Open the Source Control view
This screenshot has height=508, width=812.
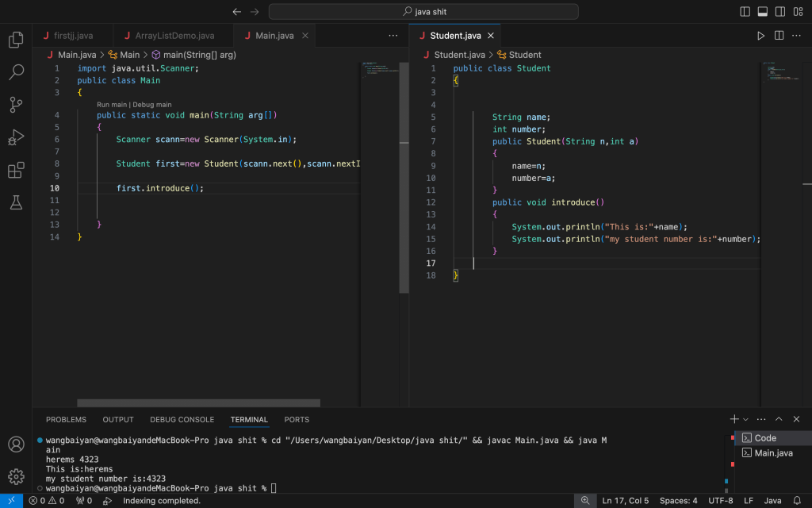tap(16, 105)
